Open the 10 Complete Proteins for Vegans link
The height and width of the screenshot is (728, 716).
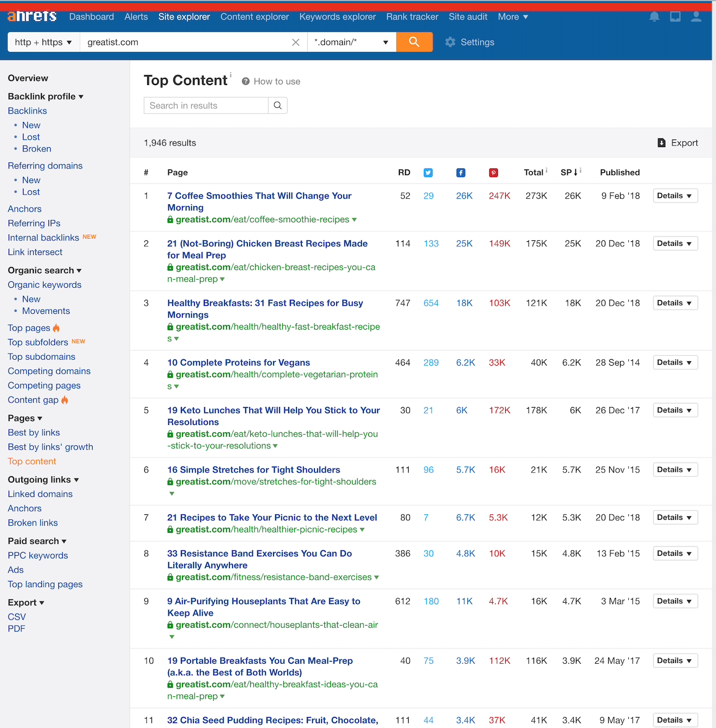[x=239, y=363]
